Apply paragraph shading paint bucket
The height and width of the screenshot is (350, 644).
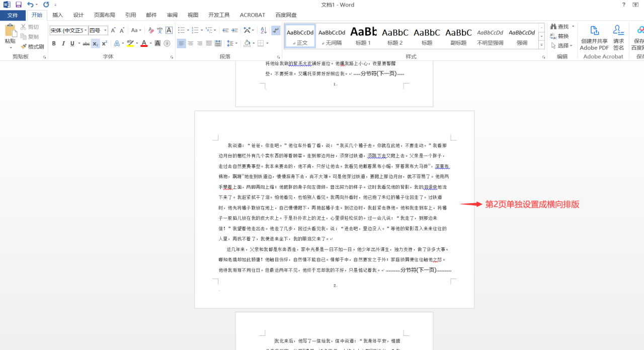247,43
